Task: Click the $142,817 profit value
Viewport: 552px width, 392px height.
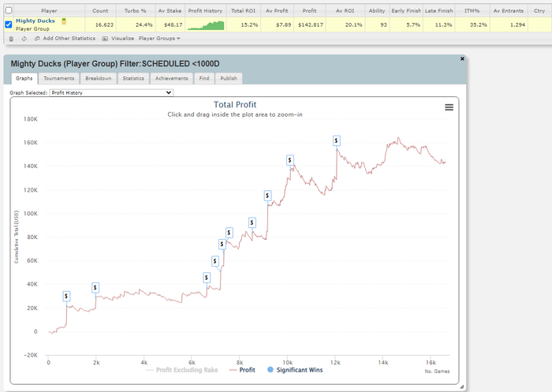Action: pos(311,25)
